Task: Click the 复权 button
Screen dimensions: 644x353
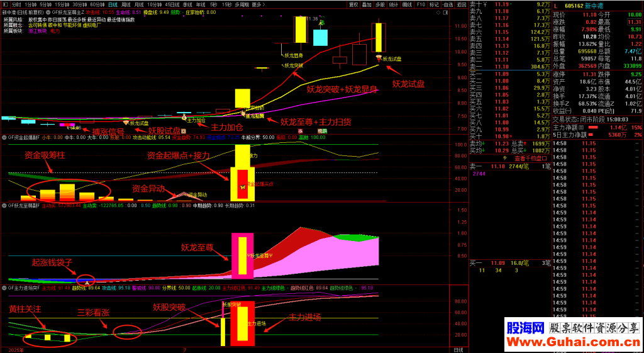Action: point(353,5)
